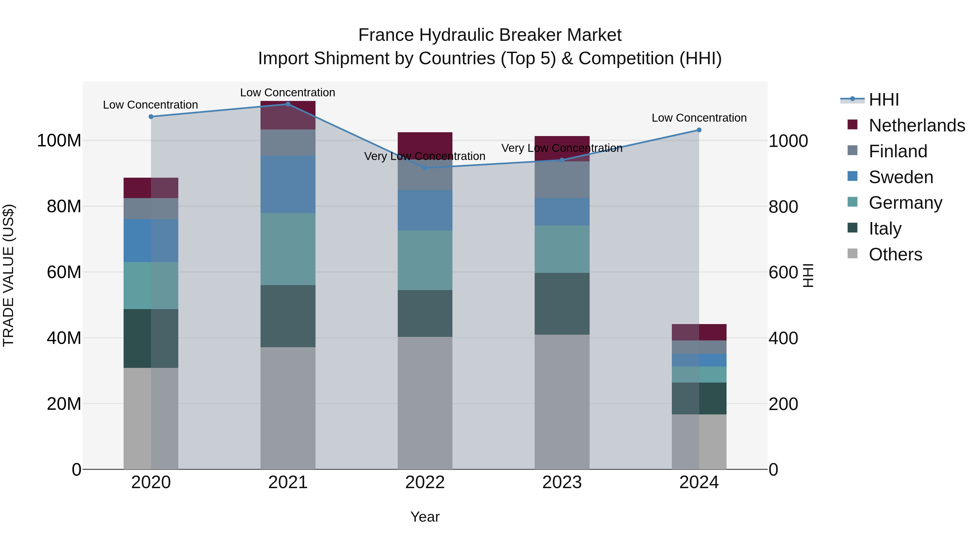This screenshot has width=980, height=551.
Task: Click the 2024 Others bar segment
Action: 699,442
